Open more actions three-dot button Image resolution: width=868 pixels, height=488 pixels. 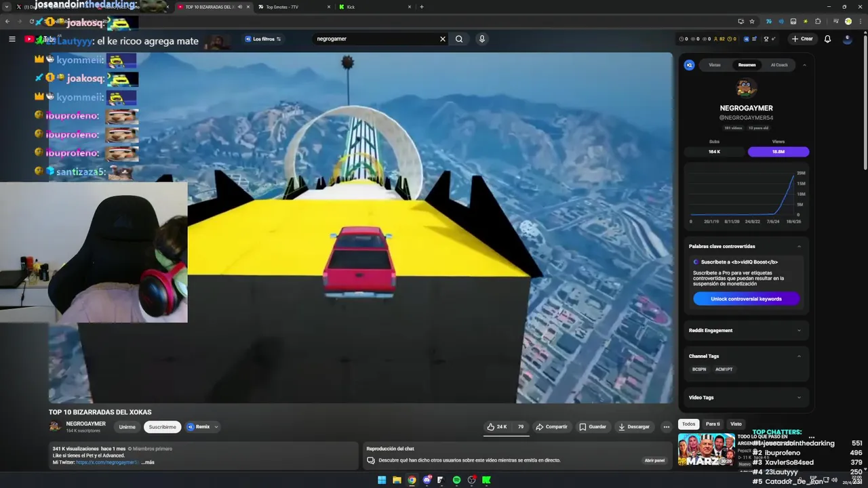[666, 427]
